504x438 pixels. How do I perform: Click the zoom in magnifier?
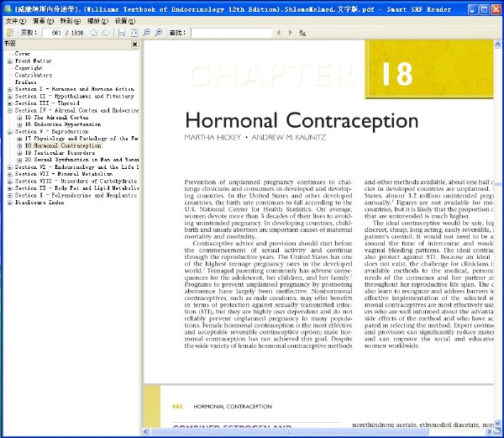coord(159,33)
